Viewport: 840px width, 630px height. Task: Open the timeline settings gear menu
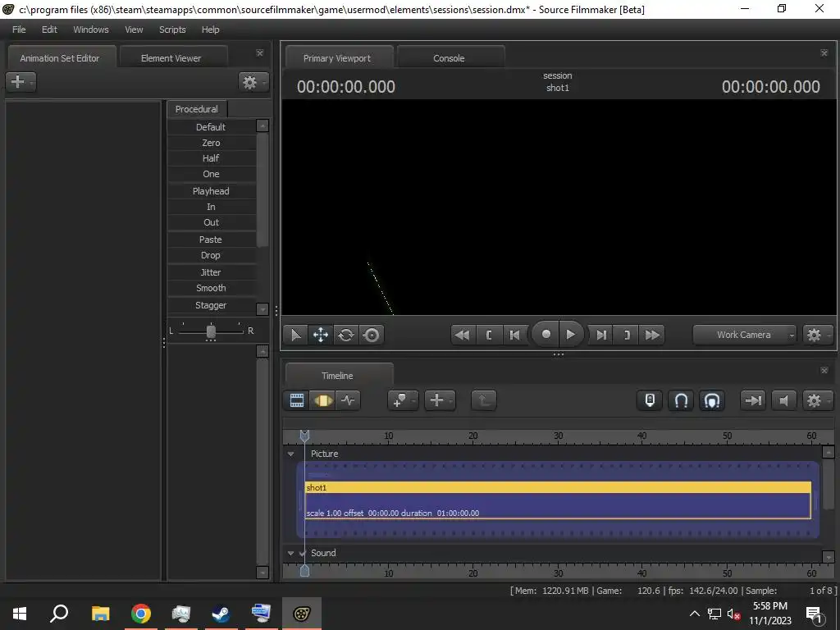816,400
